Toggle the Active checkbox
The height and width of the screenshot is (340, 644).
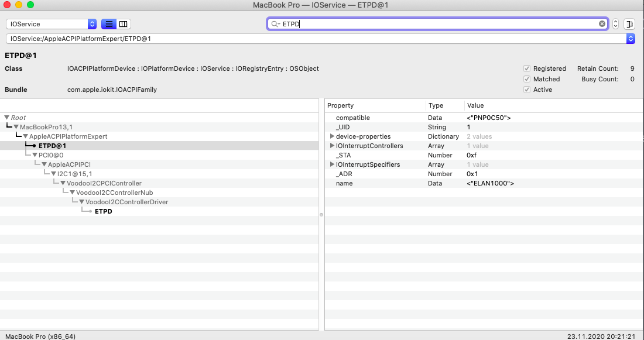[527, 90]
